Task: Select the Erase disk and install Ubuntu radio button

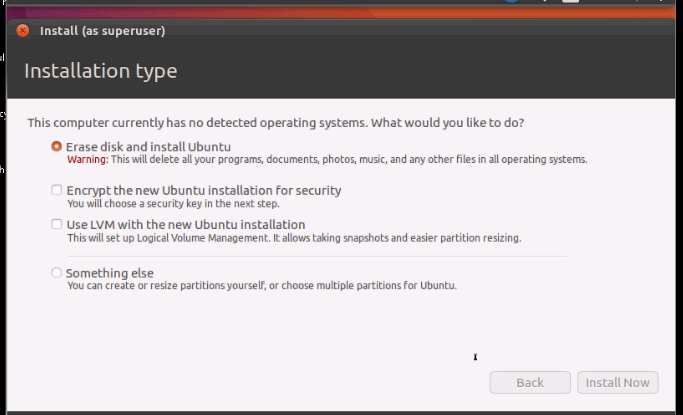Action: click(x=56, y=146)
